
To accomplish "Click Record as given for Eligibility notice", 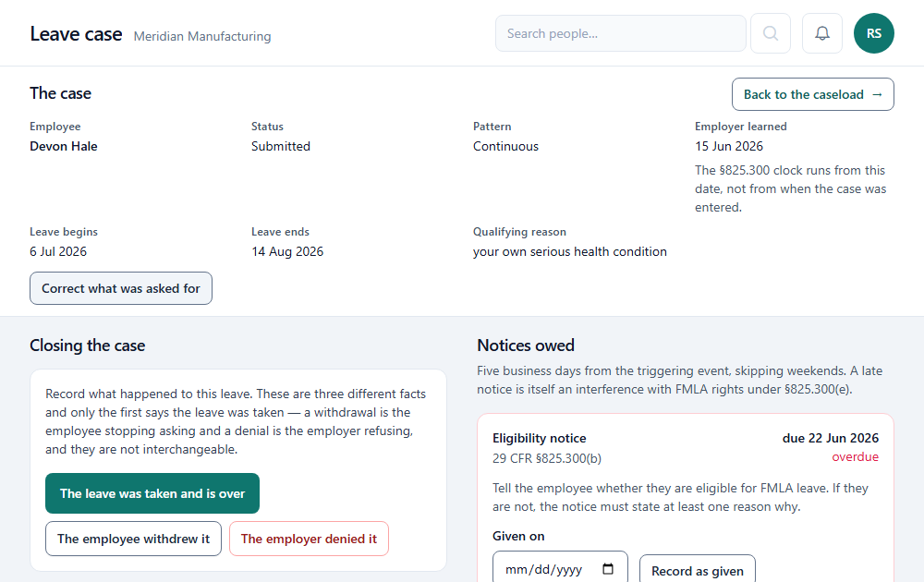I will click(697, 570).
